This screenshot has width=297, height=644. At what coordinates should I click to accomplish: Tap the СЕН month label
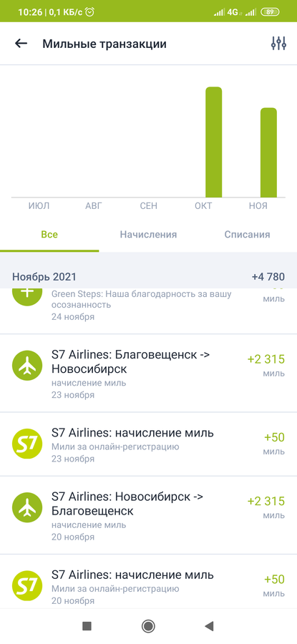(x=148, y=206)
